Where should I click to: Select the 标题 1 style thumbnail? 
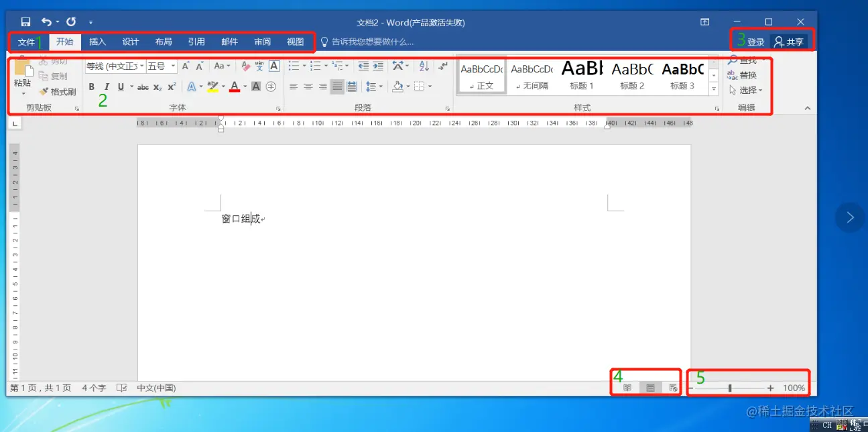coord(582,75)
